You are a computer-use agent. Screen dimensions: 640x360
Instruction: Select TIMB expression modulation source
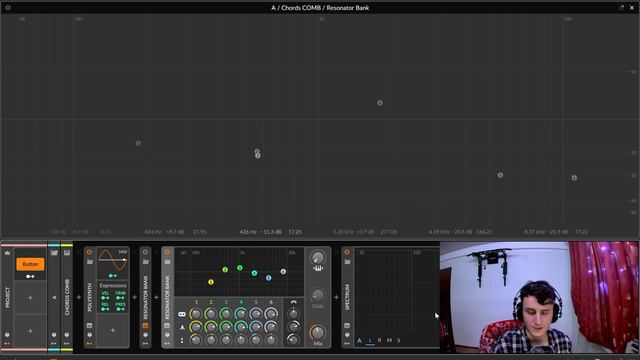pyautogui.click(x=120, y=296)
